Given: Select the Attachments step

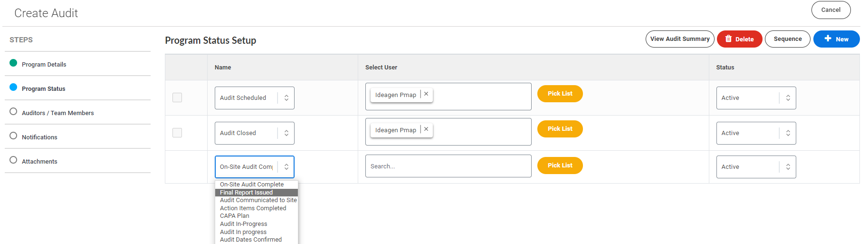Looking at the screenshot, I should coord(39,162).
